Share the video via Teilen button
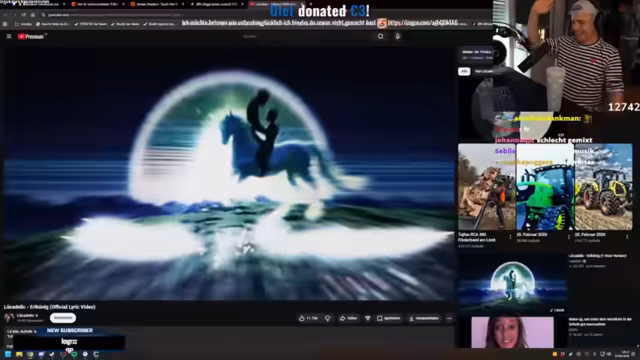640x360 pixels. [349, 318]
